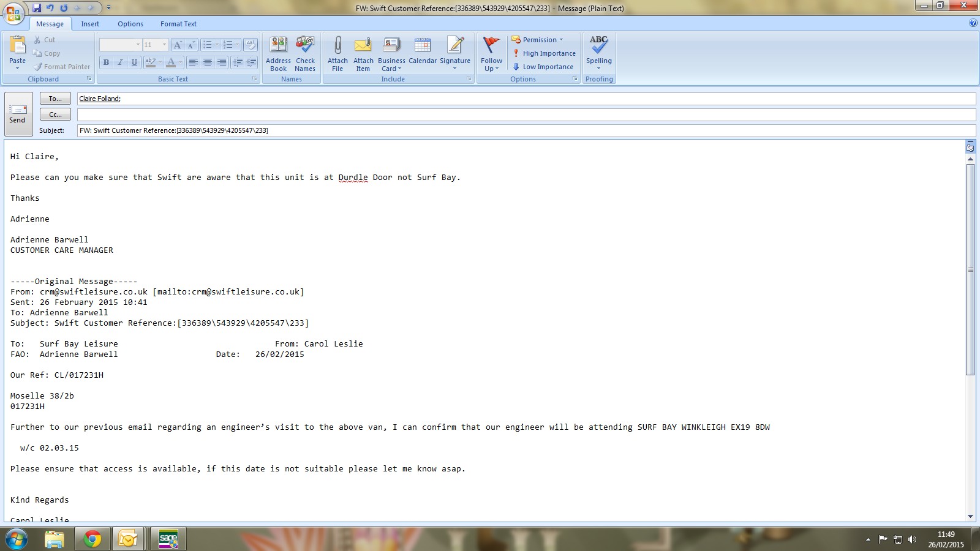Select the Claire Folland recipient
This screenshot has width=980, height=551.
(x=100, y=99)
